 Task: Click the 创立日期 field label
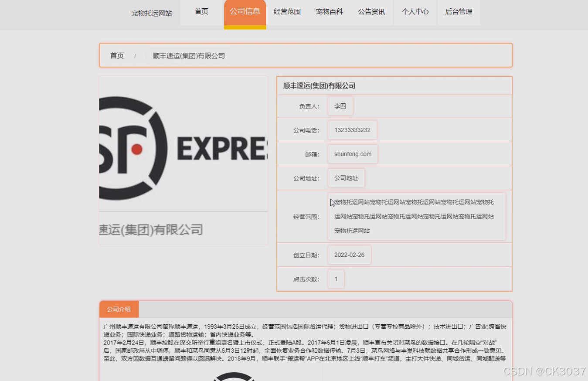pyautogui.click(x=306, y=255)
